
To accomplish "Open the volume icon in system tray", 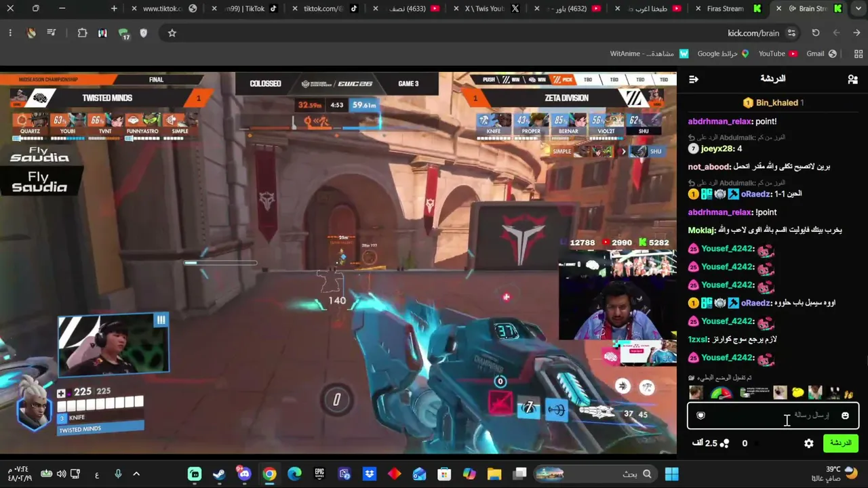I will tap(62, 474).
